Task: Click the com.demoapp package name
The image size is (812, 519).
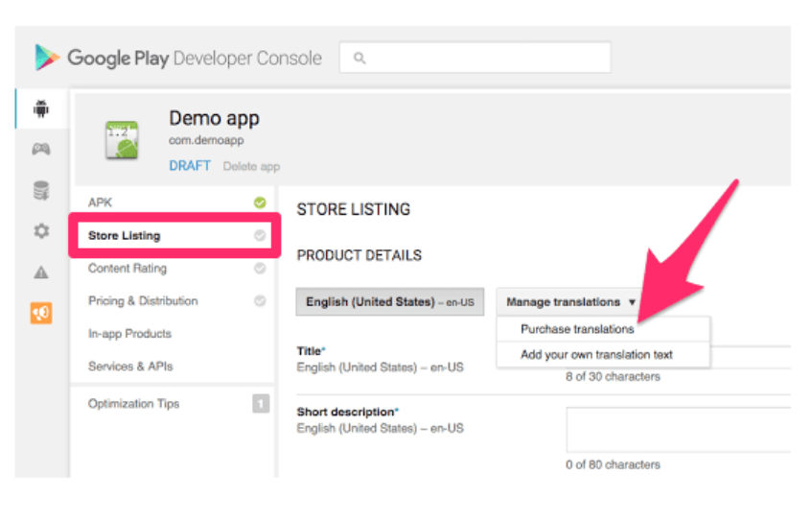Action: point(206,140)
